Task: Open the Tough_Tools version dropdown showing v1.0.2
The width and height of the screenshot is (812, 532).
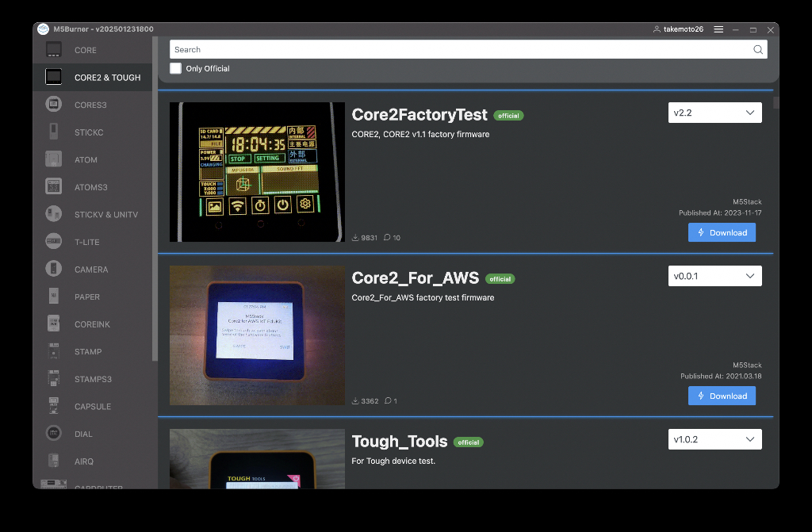Action: (714, 438)
